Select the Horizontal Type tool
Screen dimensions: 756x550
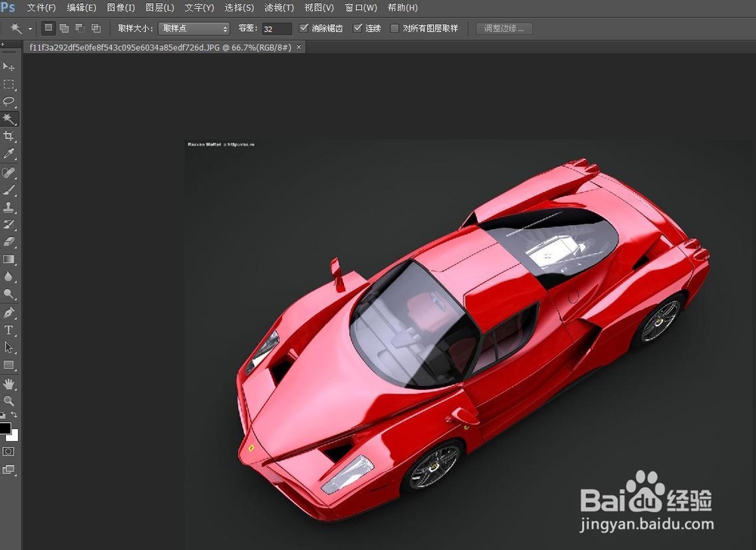click(x=8, y=330)
